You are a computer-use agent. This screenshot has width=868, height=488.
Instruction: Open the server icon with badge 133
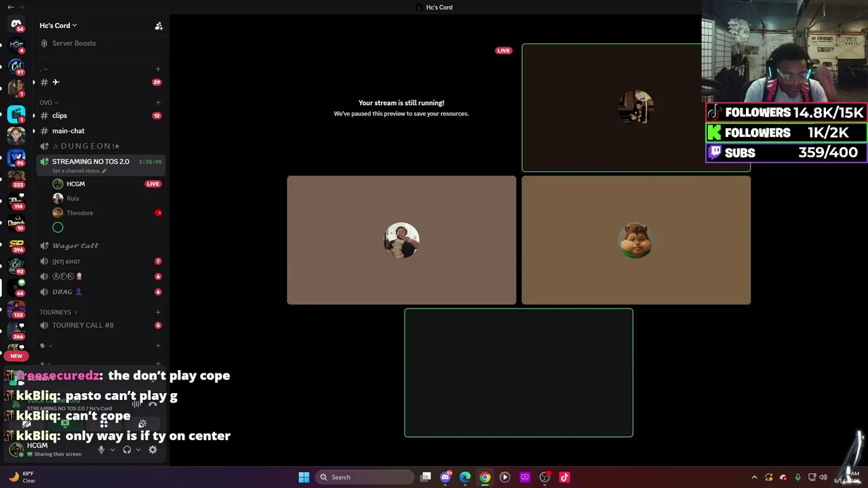16,309
